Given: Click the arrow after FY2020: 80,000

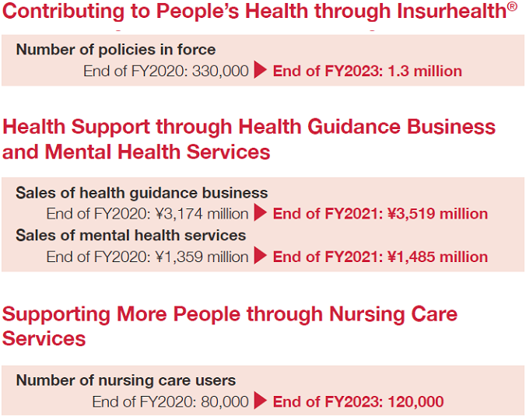Looking at the screenshot, I should (261, 401).
